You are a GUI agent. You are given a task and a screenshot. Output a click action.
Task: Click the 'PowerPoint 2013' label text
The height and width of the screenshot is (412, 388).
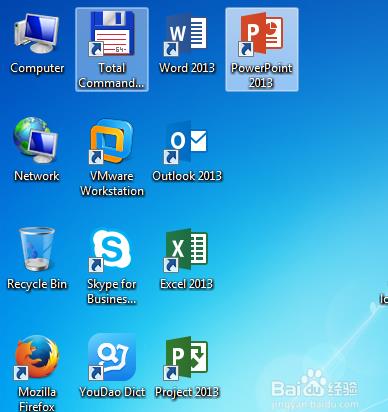[262, 75]
